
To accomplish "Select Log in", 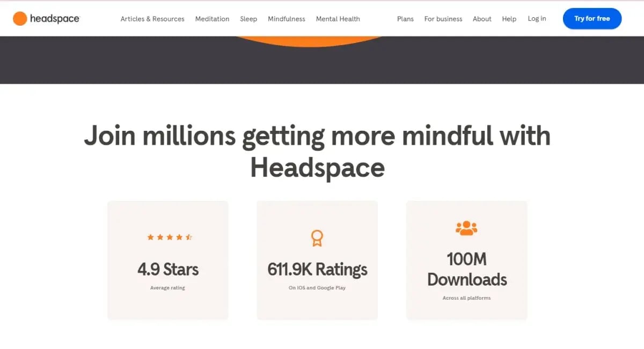I will 537,19.
